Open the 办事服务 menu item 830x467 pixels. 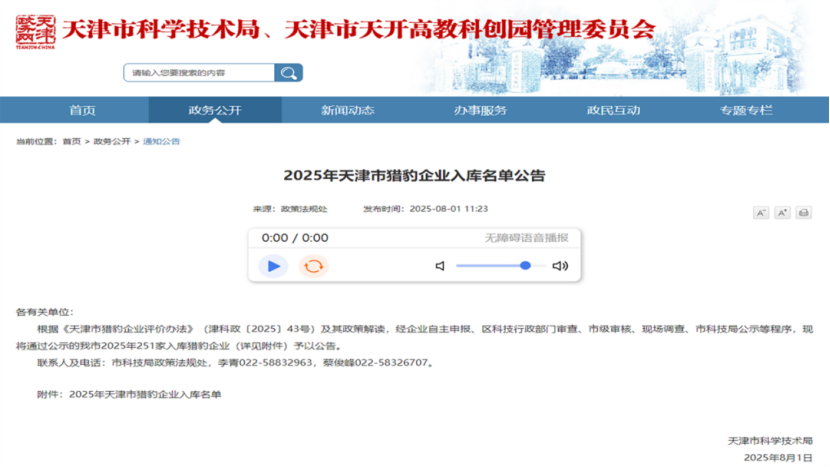[480, 110]
